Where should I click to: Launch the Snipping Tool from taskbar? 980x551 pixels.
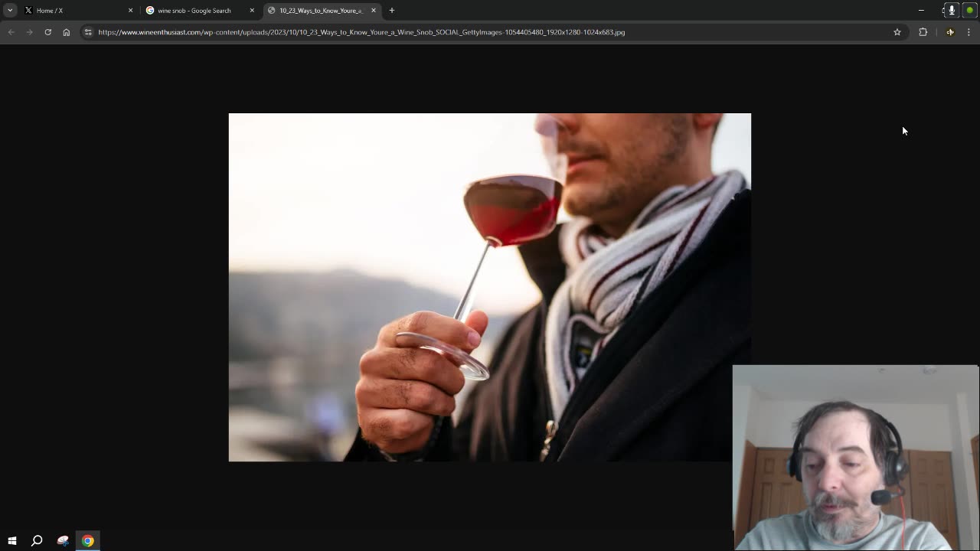63,541
